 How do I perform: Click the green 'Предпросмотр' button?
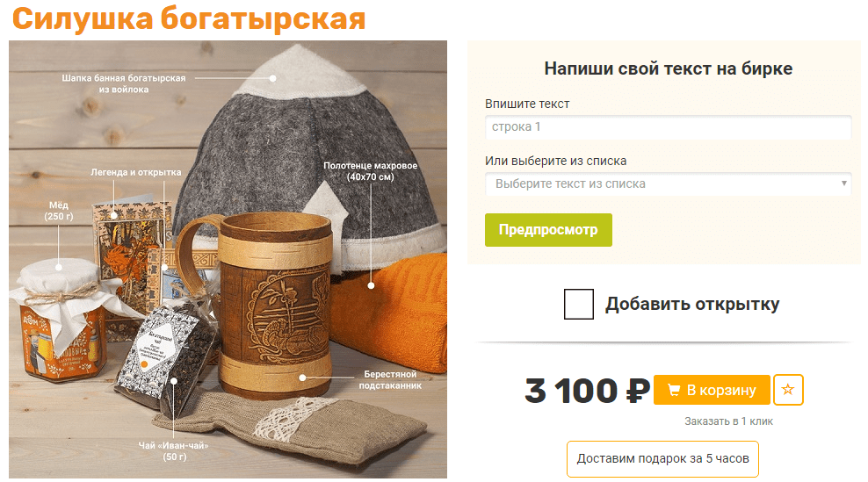click(x=548, y=230)
